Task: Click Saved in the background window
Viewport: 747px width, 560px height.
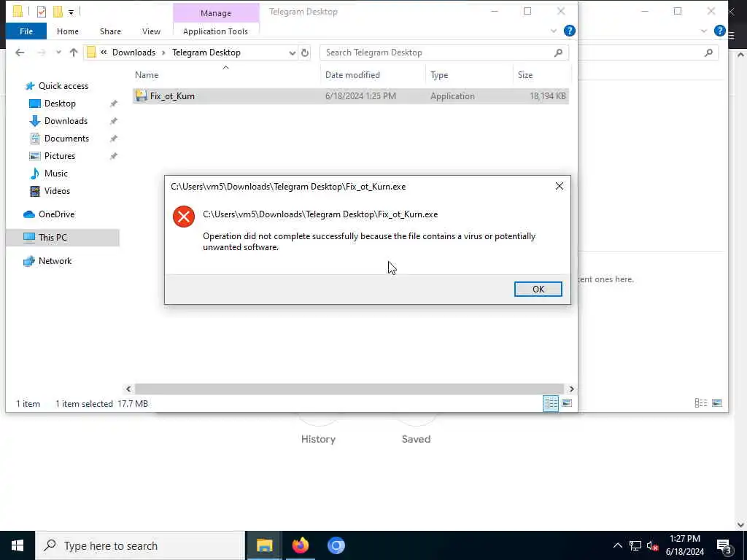Action: [416, 439]
